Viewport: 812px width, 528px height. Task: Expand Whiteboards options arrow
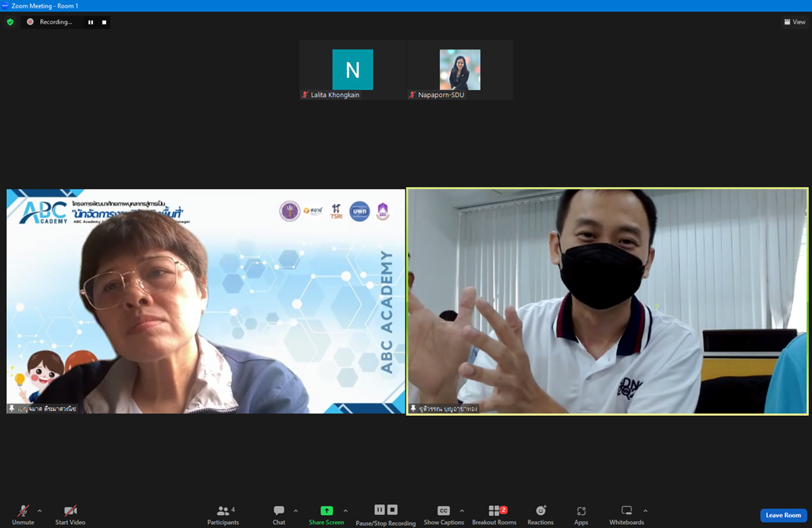pyautogui.click(x=645, y=511)
